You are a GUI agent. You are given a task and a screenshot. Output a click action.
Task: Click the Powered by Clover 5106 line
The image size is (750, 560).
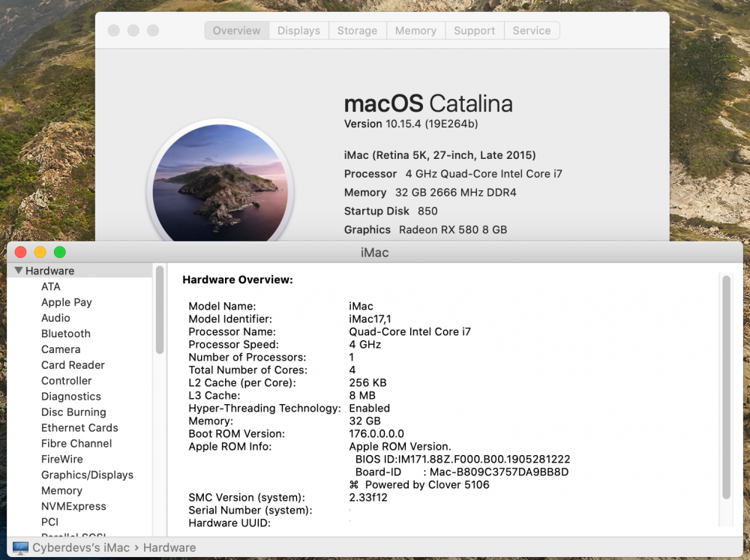[x=419, y=485]
